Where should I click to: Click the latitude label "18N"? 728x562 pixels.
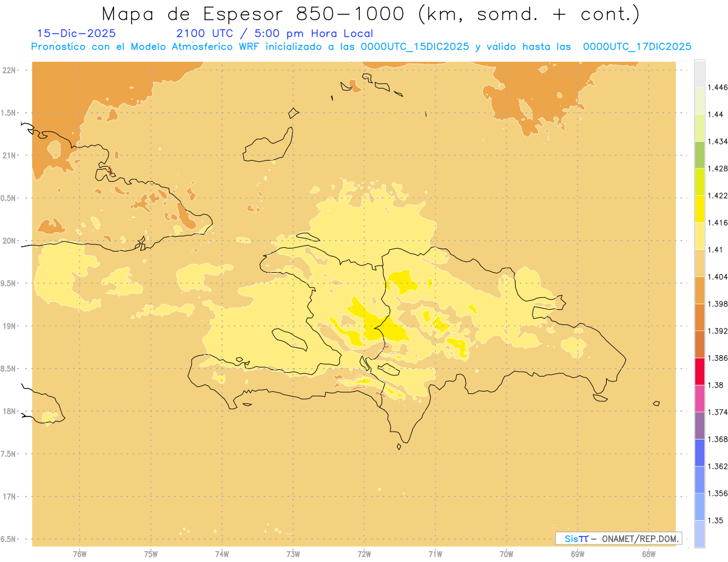coord(9,411)
